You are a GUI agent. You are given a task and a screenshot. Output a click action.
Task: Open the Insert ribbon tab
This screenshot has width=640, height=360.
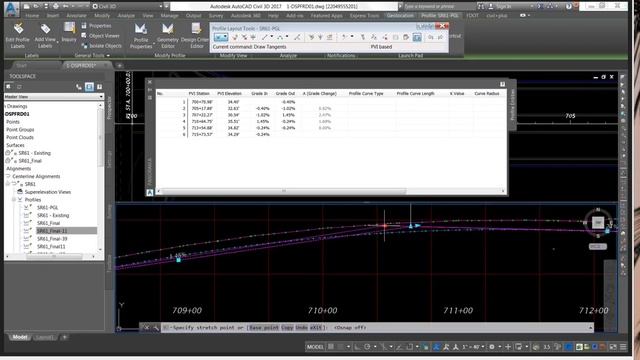tap(53, 16)
